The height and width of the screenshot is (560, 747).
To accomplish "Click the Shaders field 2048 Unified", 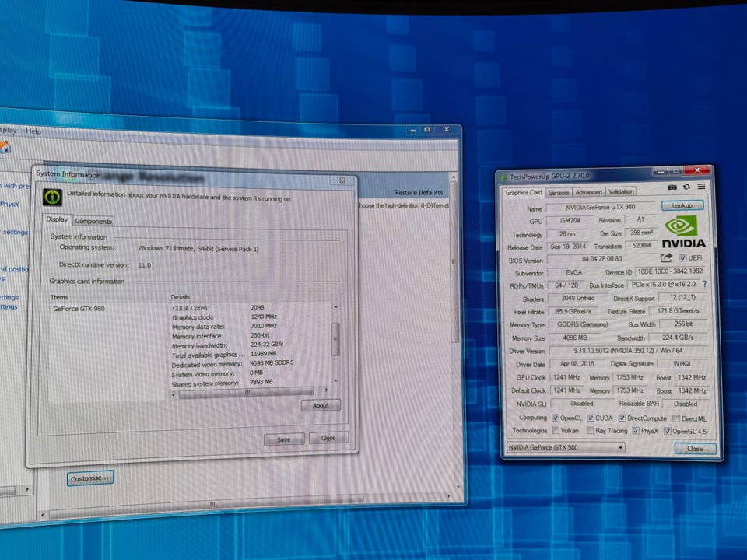I will [x=578, y=298].
